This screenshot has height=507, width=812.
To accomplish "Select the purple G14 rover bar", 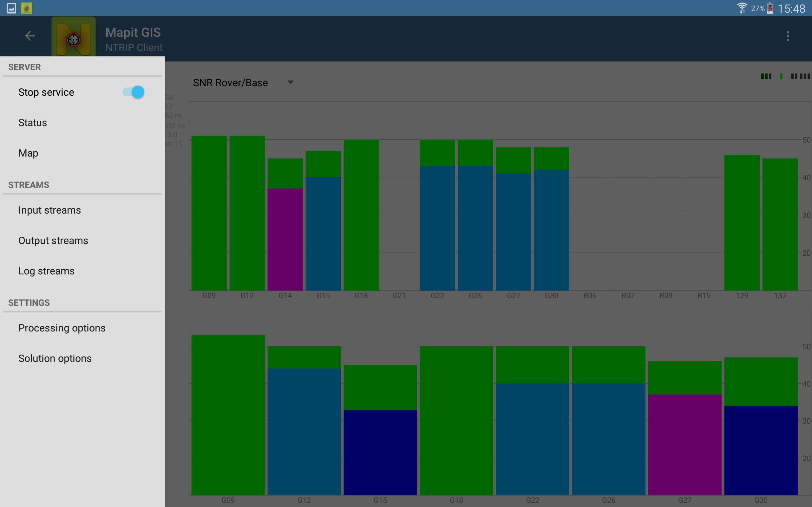I will pos(285,240).
